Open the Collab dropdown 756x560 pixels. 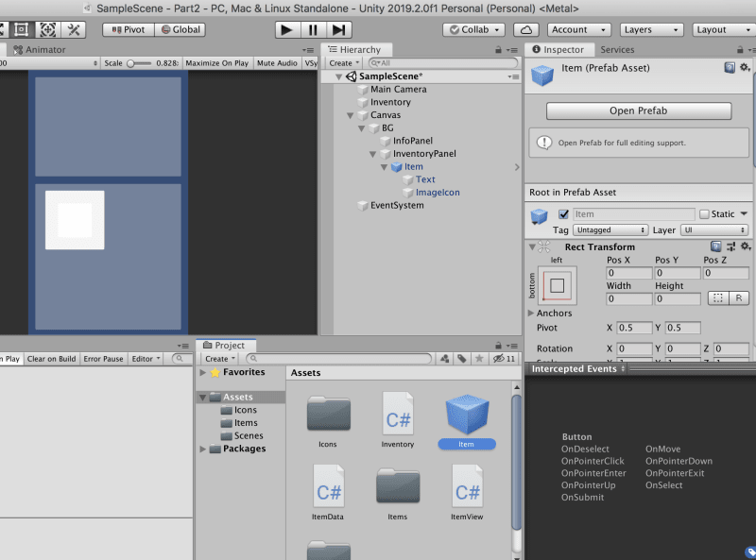tap(474, 30)
